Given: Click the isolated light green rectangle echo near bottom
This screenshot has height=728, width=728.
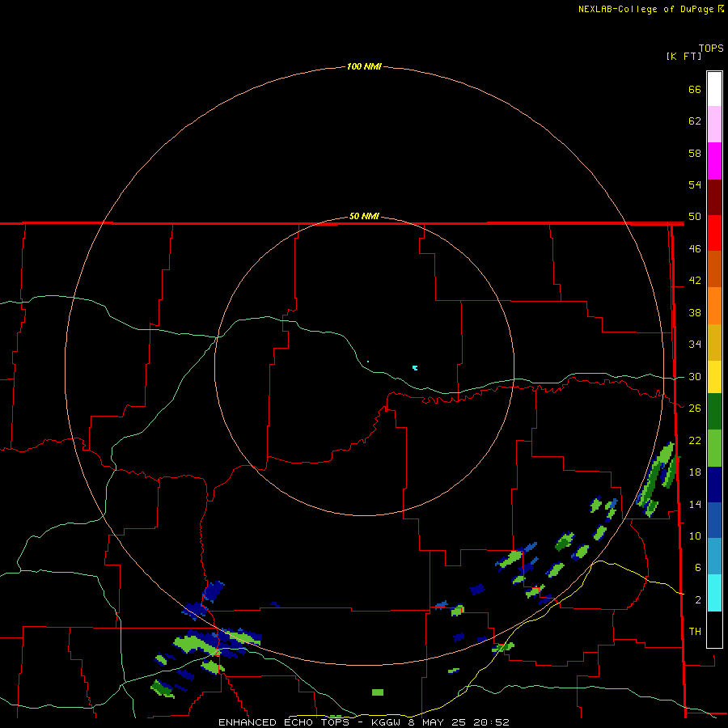Looking at the screenshot, I should pyautogui.click(x=378, y=692).
